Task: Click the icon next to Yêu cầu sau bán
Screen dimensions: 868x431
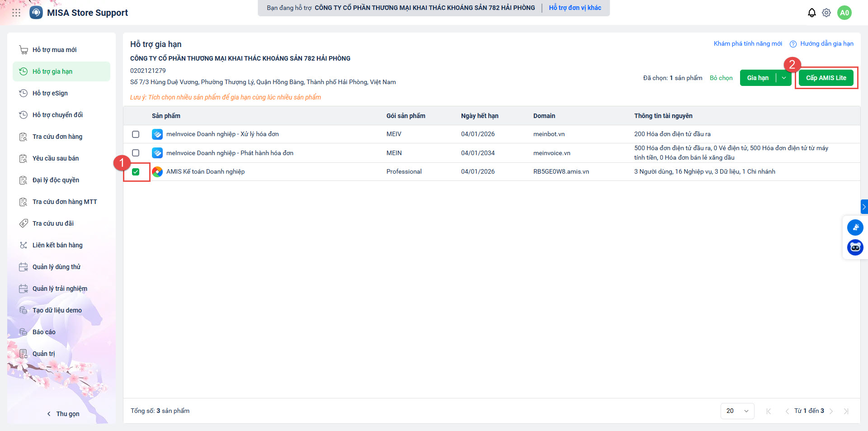Action: (24, 158)
